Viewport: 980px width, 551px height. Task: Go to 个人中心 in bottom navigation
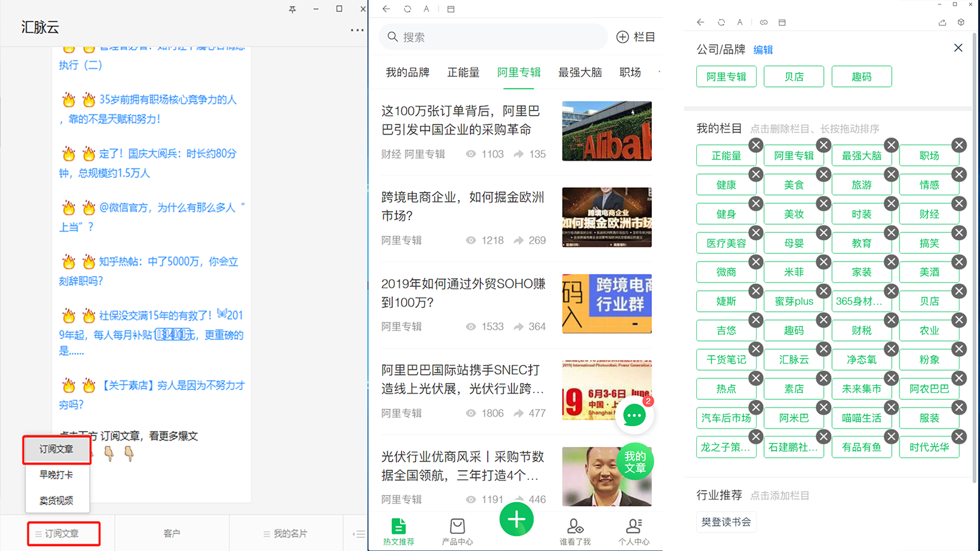point(633,532)
